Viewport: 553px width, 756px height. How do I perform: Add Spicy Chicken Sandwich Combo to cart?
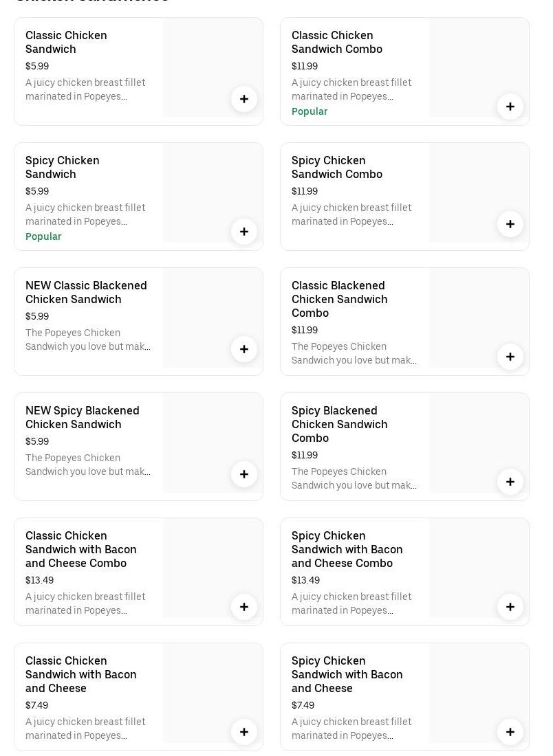(510, 224)
